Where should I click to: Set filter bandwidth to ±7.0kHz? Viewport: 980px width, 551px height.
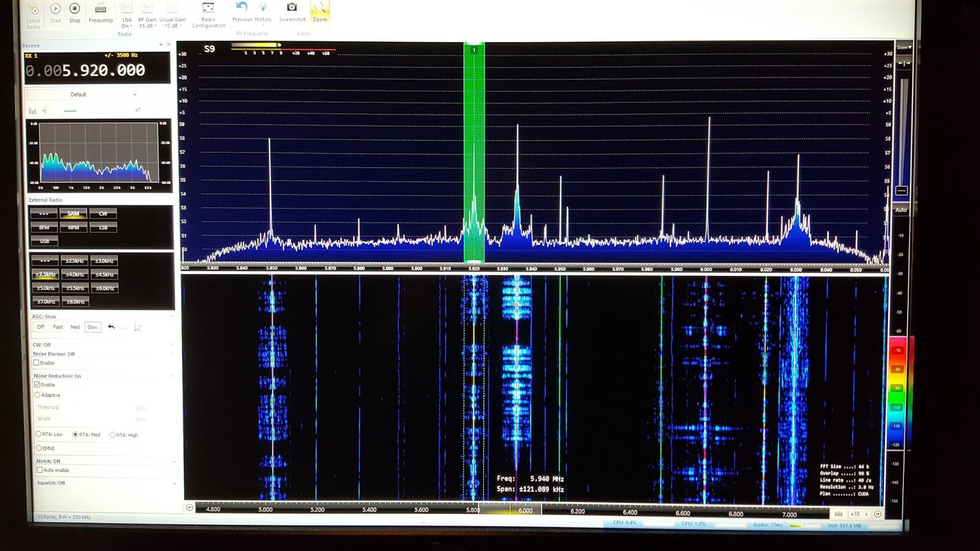pos(47,301)
